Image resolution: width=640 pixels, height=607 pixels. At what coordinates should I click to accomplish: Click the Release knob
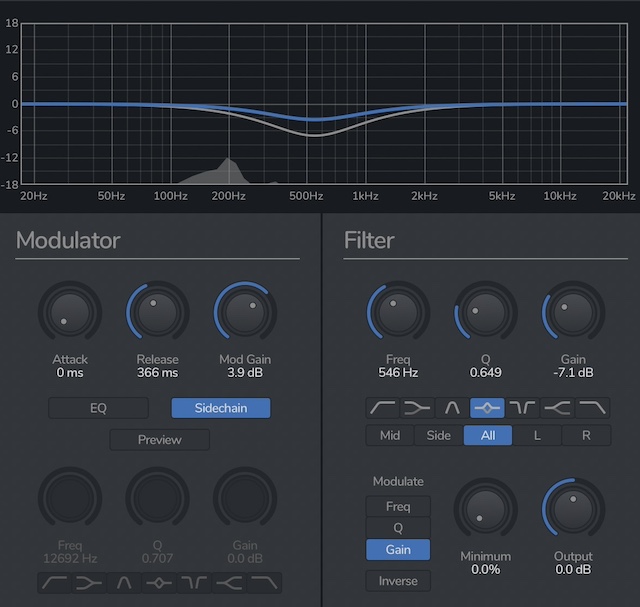coord(157,314)
